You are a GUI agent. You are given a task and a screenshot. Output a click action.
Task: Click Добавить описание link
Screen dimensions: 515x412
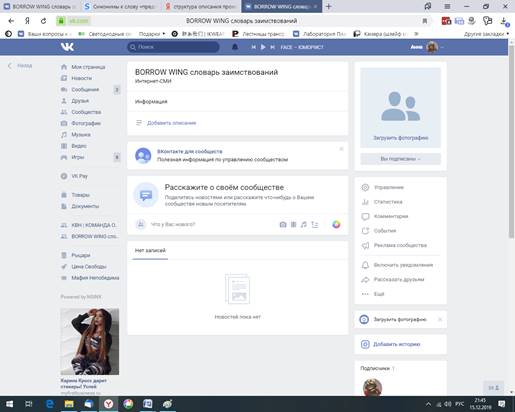click(171, 123)
